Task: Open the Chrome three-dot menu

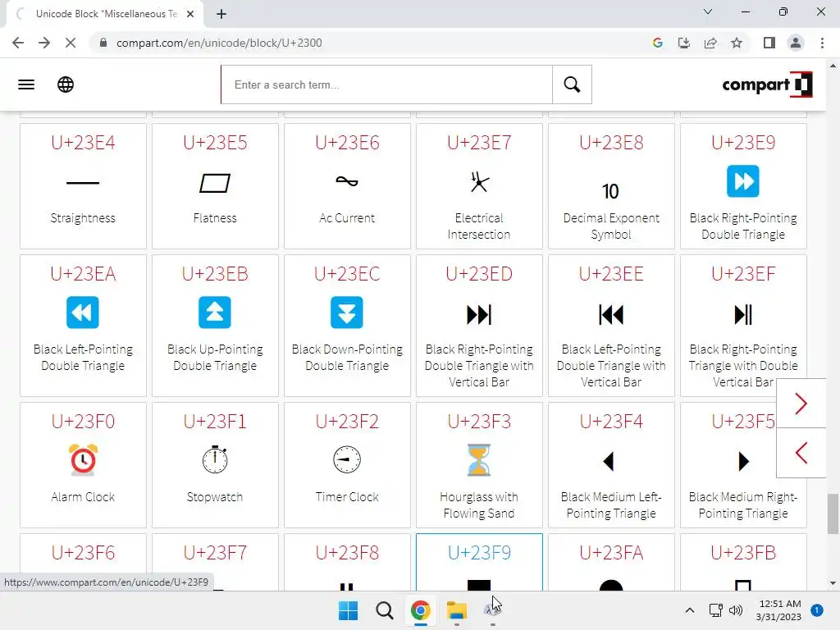Action: coord(822,43)
